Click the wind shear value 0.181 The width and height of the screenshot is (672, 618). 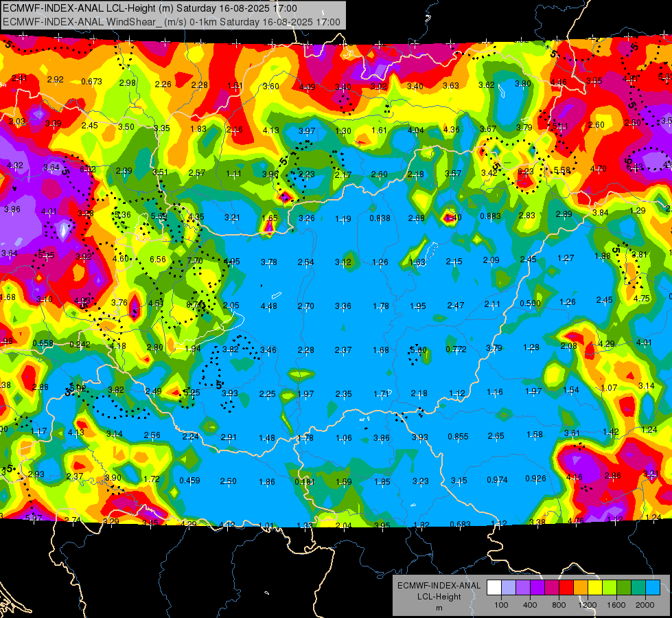(305, 481)
